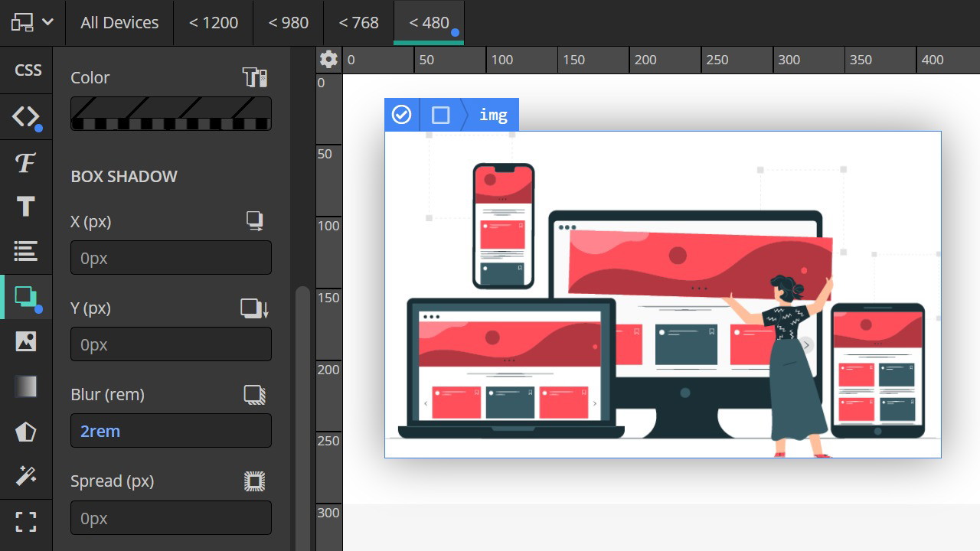Screen dimensions: 980x551
Task: Open the device preview dropdown
Action: [x=32, y=22]
